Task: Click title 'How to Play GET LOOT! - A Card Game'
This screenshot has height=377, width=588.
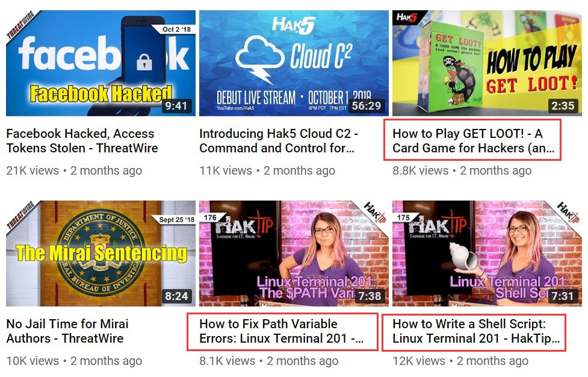Action: 473,141
